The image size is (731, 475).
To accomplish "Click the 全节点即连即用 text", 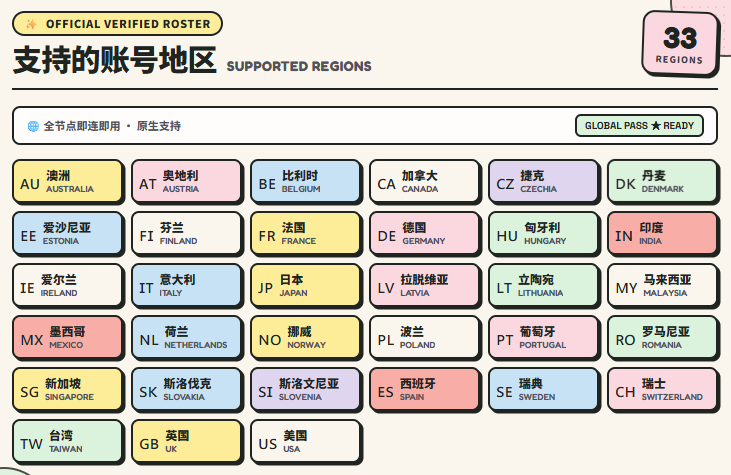I will click(x=82, y=126).
